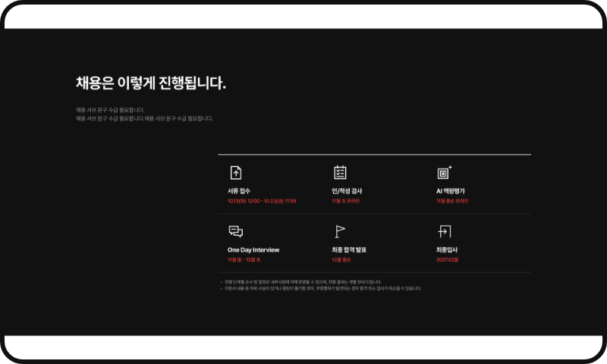Click the flag icon above 최종 합격 발표

point(339,231)
